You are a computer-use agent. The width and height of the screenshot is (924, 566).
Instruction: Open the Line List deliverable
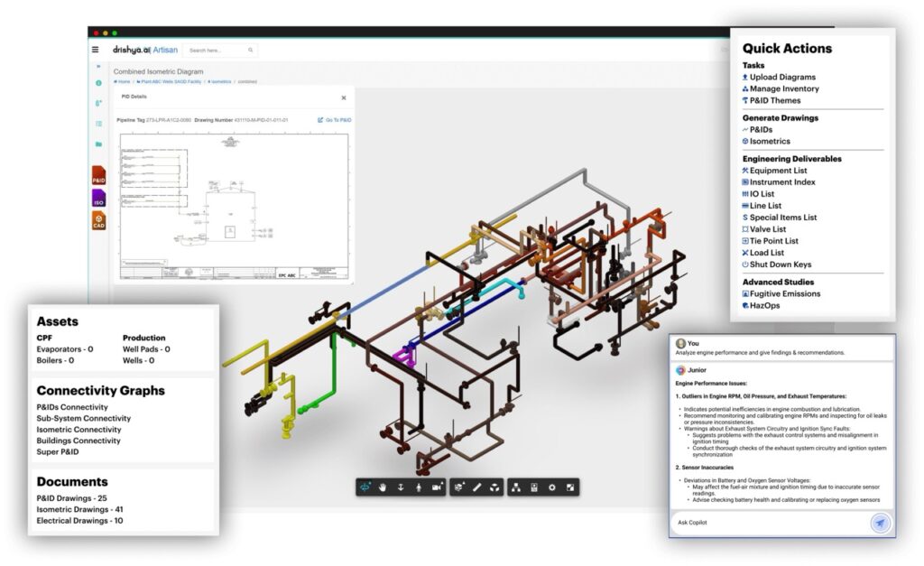click(762, 206)
